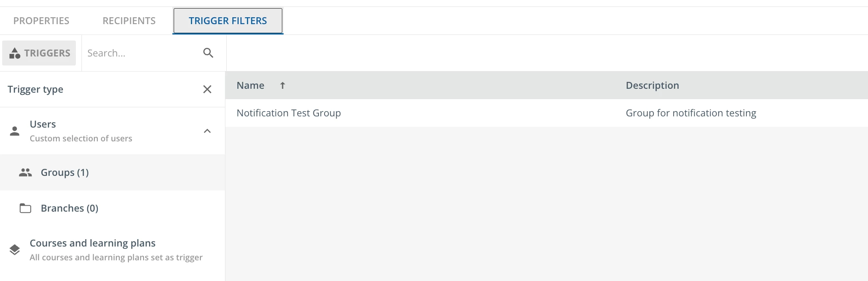Image resolution: width=868 pixels, height=281 pixels.
Task: Focus the Search input field
Action: pos(140,53)
